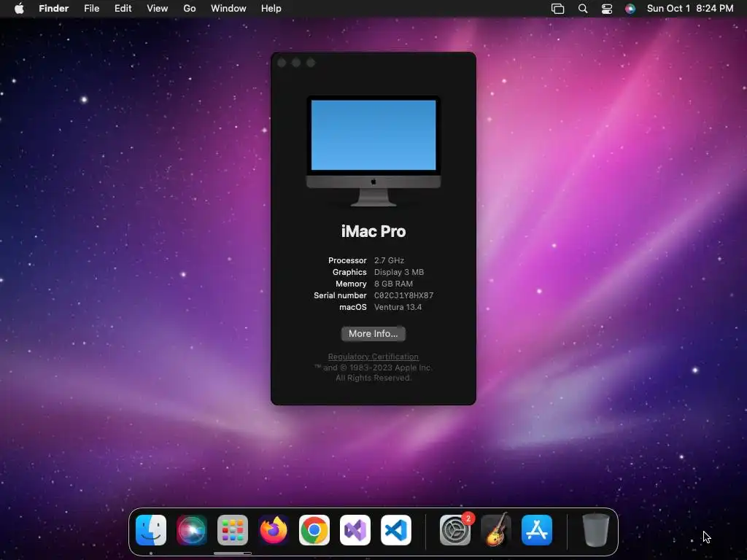Open System Settings with badge in Dock
The height and width of the screenshot is (560, 747).
[x=455, y=530]
